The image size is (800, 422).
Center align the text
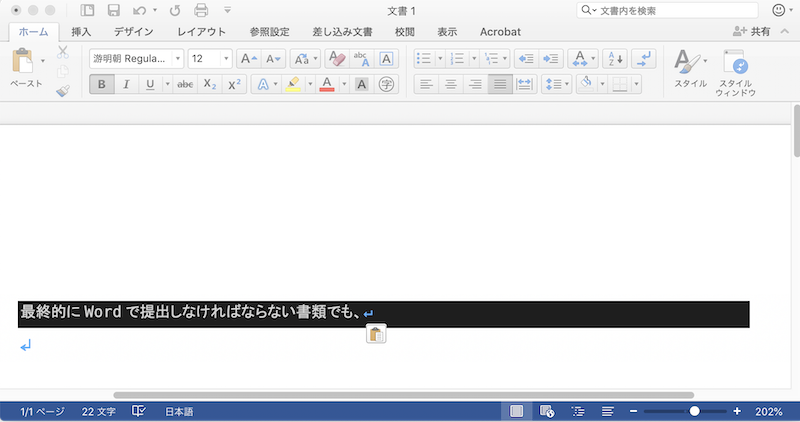[451, 84]
